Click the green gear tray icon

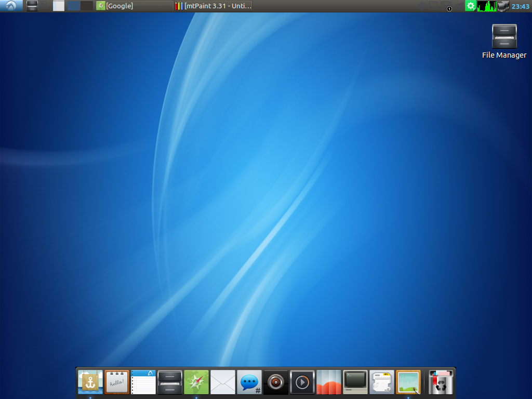470,6
